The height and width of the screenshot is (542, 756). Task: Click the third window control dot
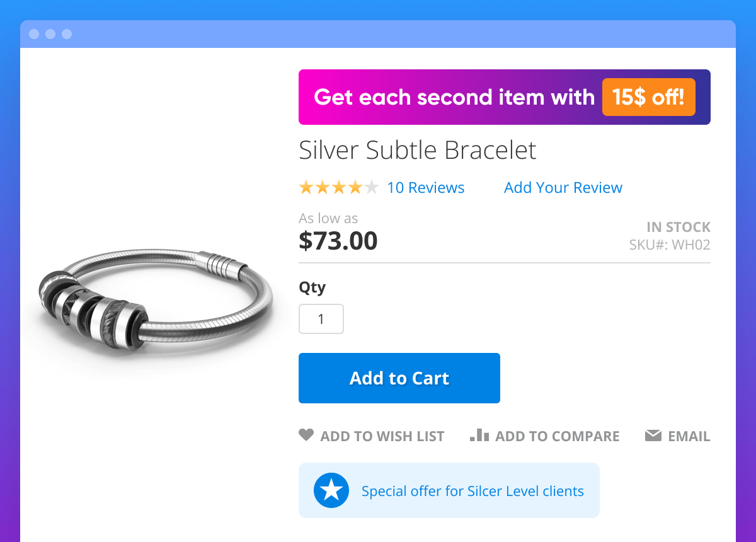click(67, 34)
